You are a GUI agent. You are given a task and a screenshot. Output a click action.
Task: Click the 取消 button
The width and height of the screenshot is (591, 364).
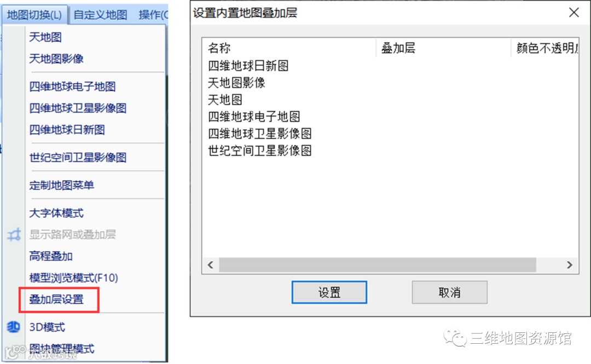tap(449, 292)
